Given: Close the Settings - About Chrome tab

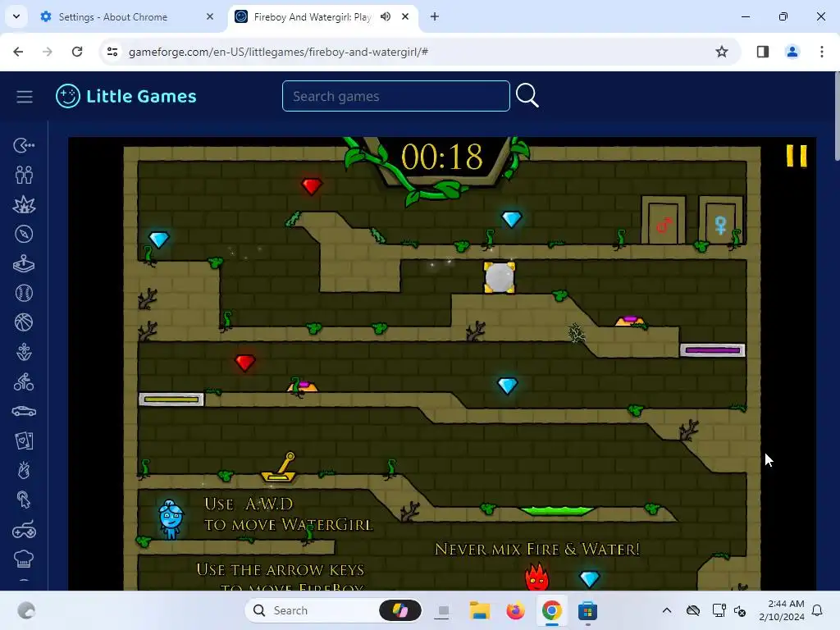Looking at the screenshot, I should (210, 16).
